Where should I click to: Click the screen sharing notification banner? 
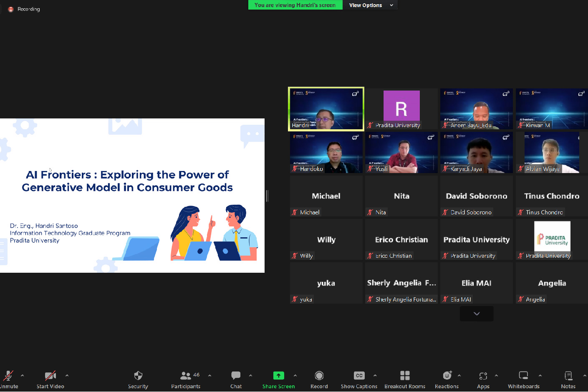[295, 5]
